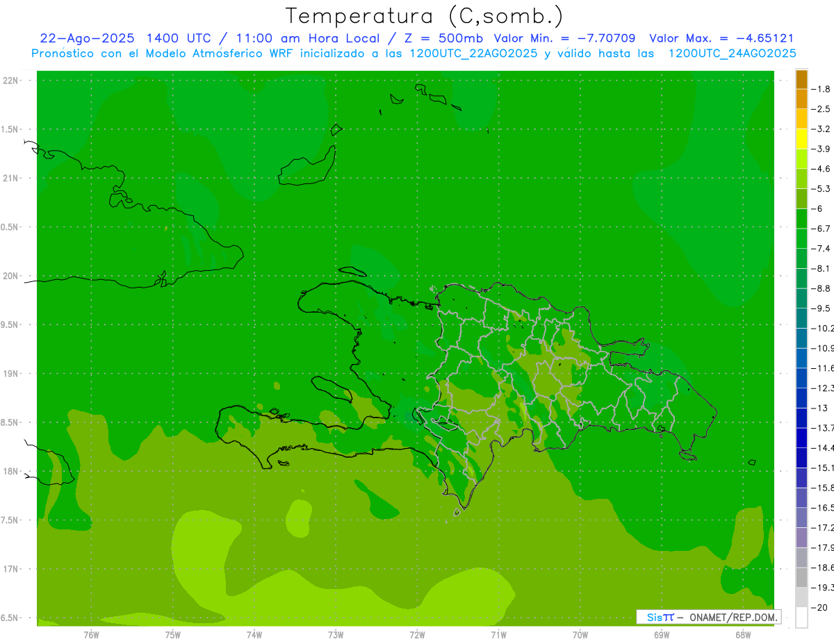Click the "76W" longitude label
Image resolution: width=834 pixels, height=644 pixels.
click(x=91, y=635)
